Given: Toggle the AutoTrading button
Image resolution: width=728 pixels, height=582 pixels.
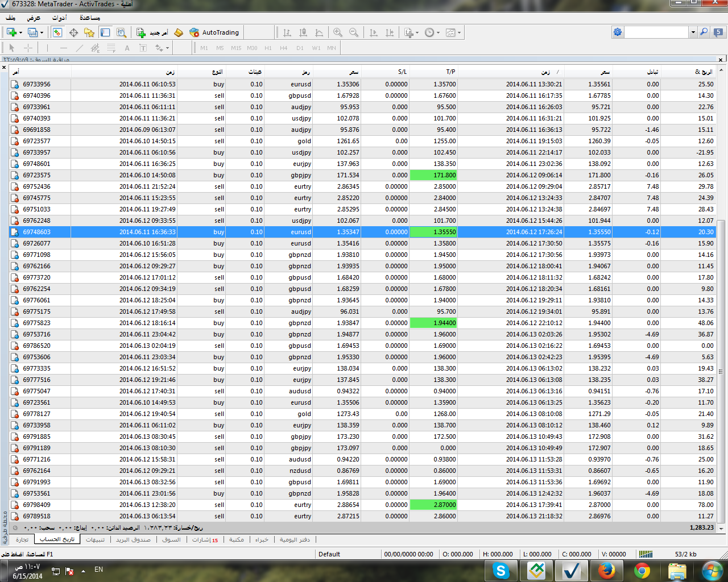Looking at the screenshot, I should click(214, 32).
